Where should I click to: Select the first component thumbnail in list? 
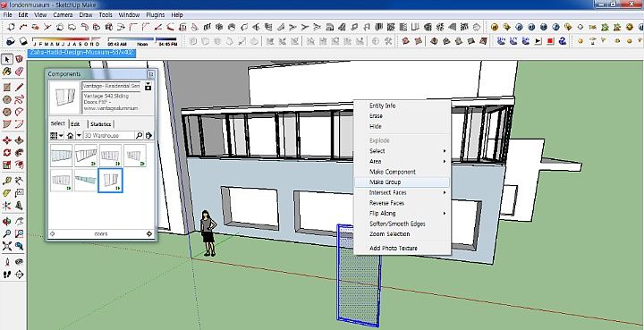coord(61,156)
